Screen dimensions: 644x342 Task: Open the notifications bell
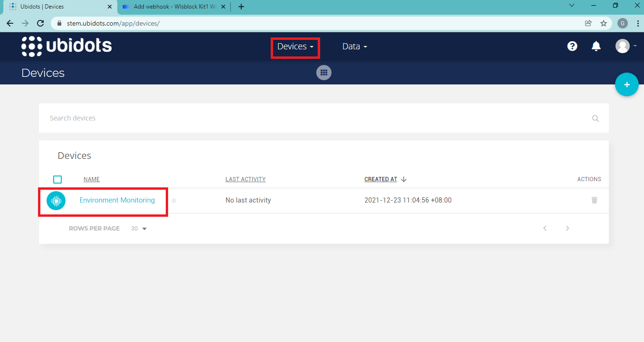[x=596, y=46]
